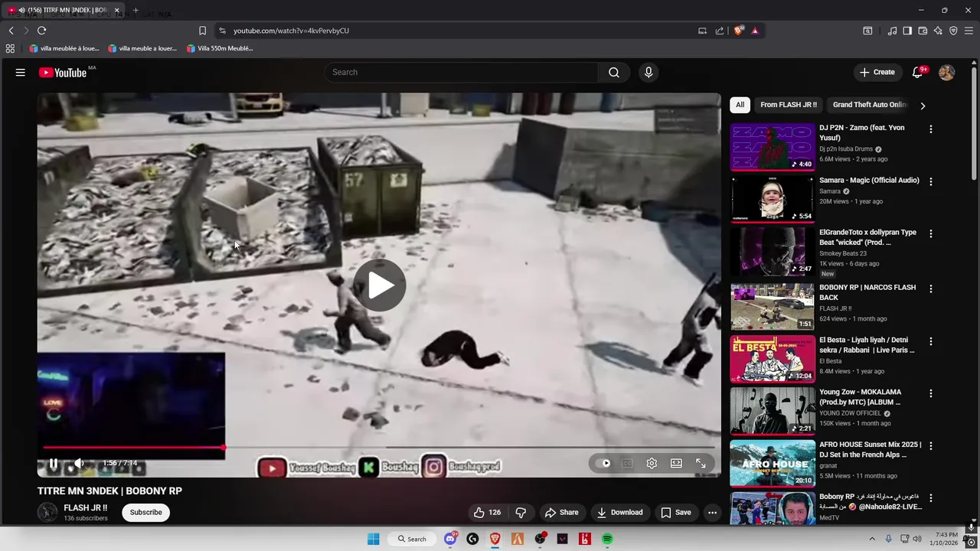
Task: Open the Create button
Action: (x=877, y=72)
